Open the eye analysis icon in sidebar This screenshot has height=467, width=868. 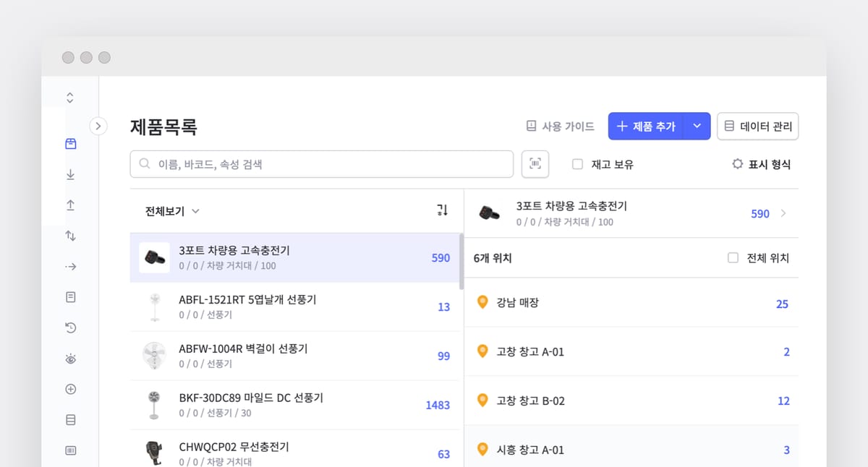[70, 359]
